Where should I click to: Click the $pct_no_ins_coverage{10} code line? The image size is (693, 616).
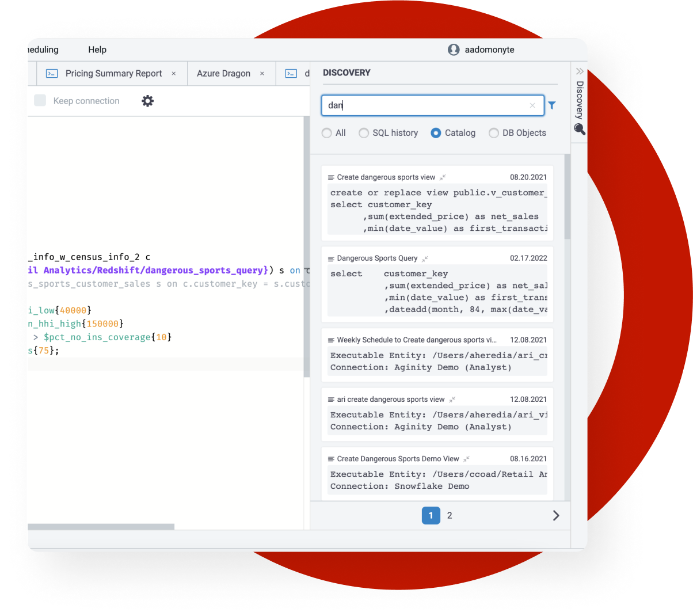coord(102,337)
